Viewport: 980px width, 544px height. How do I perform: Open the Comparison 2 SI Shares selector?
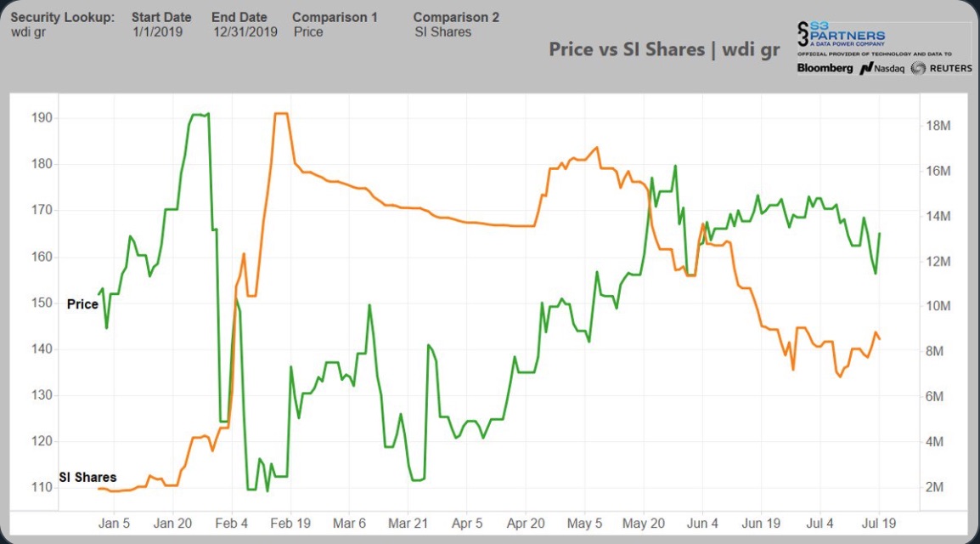442,32
